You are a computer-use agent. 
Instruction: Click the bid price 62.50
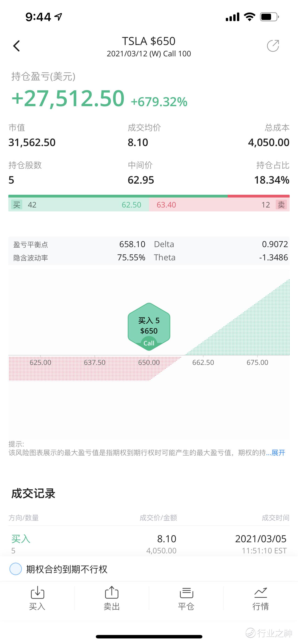[131, 205]
